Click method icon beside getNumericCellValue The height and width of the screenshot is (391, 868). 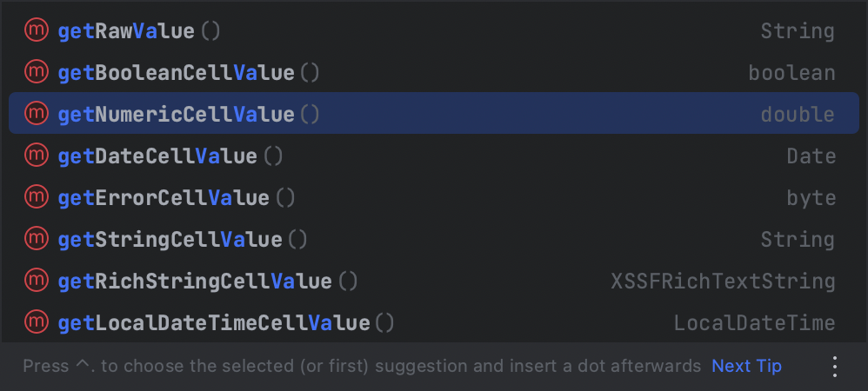[x=36, y=114]
